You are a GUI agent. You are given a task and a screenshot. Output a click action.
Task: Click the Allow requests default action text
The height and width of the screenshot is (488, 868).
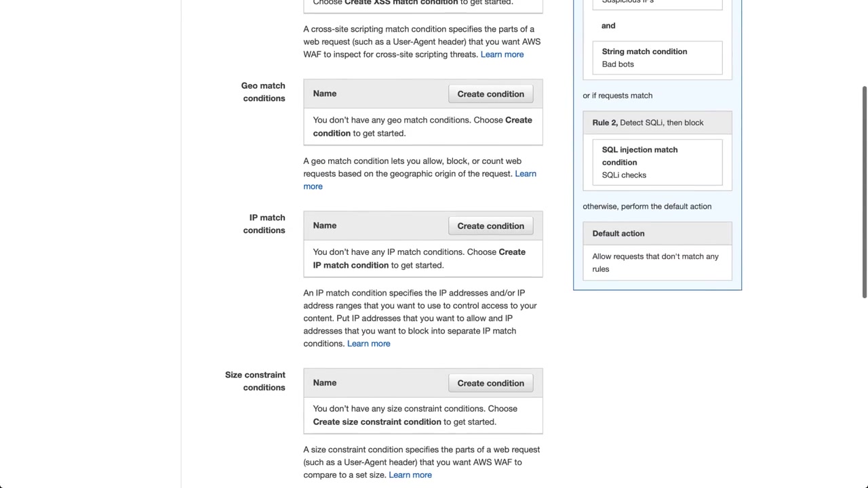655,262
